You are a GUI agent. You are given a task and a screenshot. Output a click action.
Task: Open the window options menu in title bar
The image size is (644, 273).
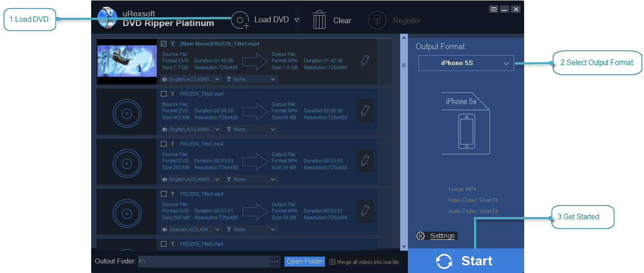click(494, 10)
